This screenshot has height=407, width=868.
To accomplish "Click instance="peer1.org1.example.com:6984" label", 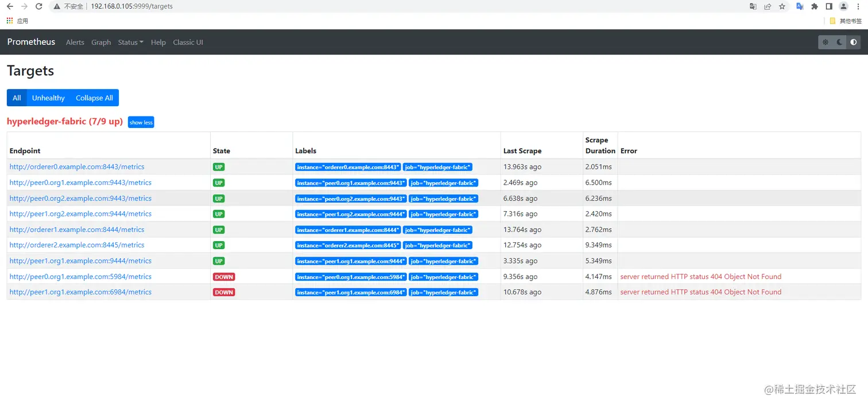I will (351, 292).
